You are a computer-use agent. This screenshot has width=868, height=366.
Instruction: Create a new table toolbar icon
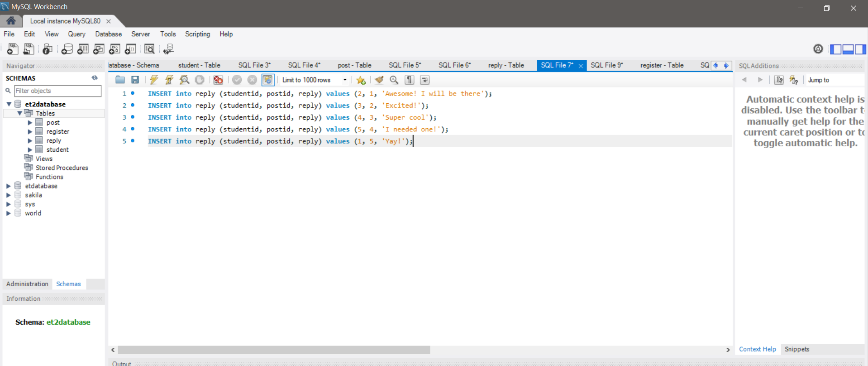83,49
